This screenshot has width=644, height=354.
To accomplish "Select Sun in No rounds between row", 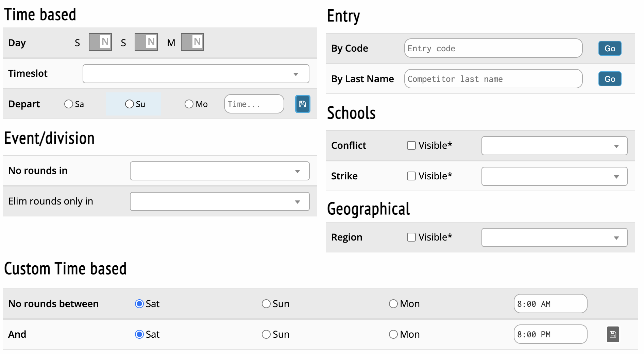I will (x=266, y=304).
